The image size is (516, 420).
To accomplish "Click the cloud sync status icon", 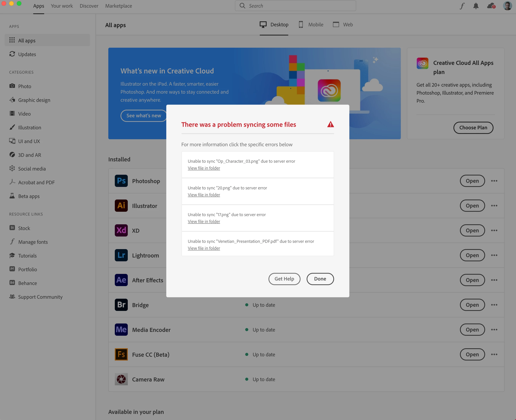I will (x=491, y=6).
